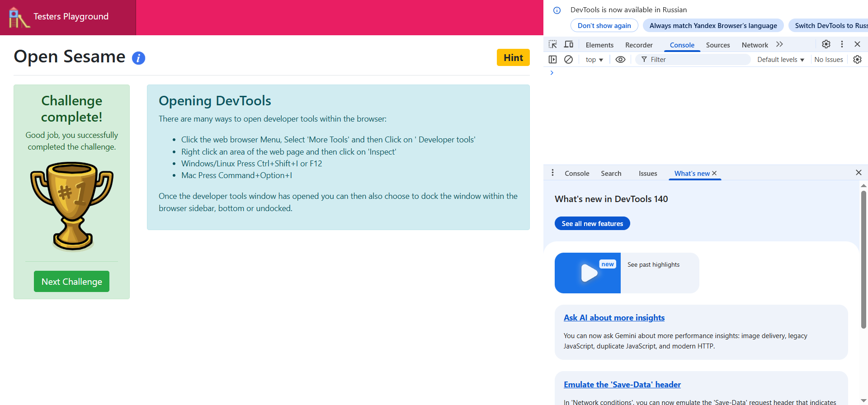Open Ask AI about more insights link
This screenshot has height=405, width=868.
(x=614, y=318)
